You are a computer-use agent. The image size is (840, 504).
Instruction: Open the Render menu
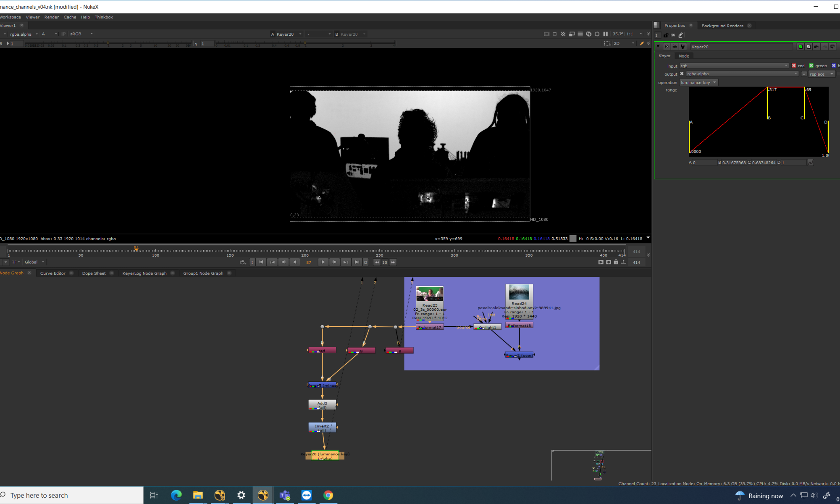click(51, 17)
